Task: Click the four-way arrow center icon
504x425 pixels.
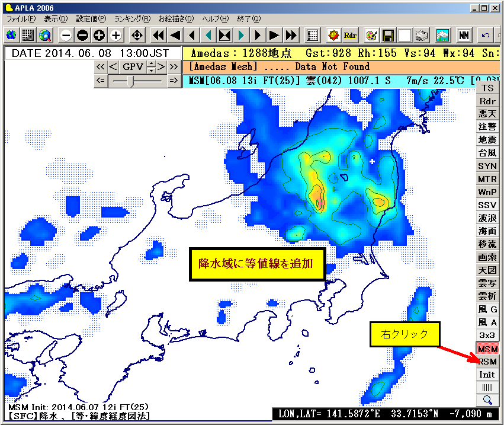Action: [x=137, y=34]
